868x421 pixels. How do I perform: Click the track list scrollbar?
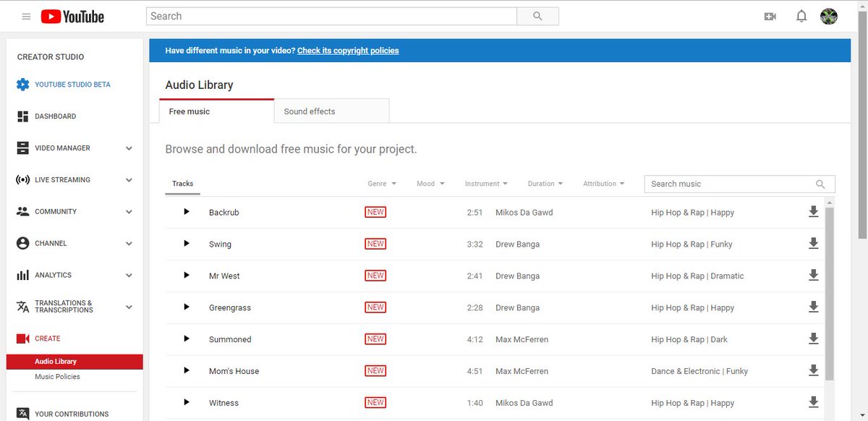[x=829, y=293]
